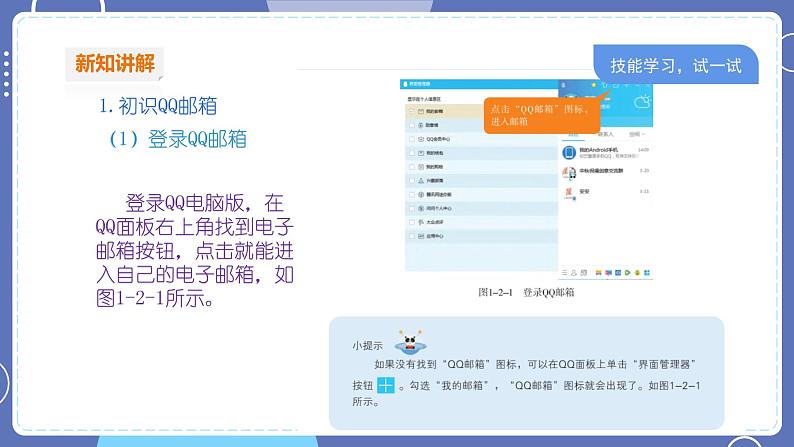Image resolution: width=794 pixels, height=447 pixels.
Task: Click the 新知讲解 heading label
Action: [115, 64]
